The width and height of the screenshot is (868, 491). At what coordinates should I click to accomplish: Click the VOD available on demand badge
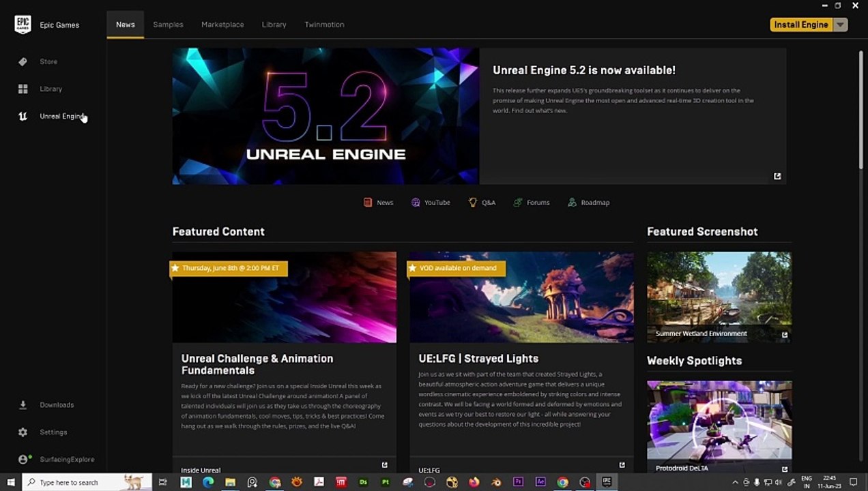pos(457,268)
